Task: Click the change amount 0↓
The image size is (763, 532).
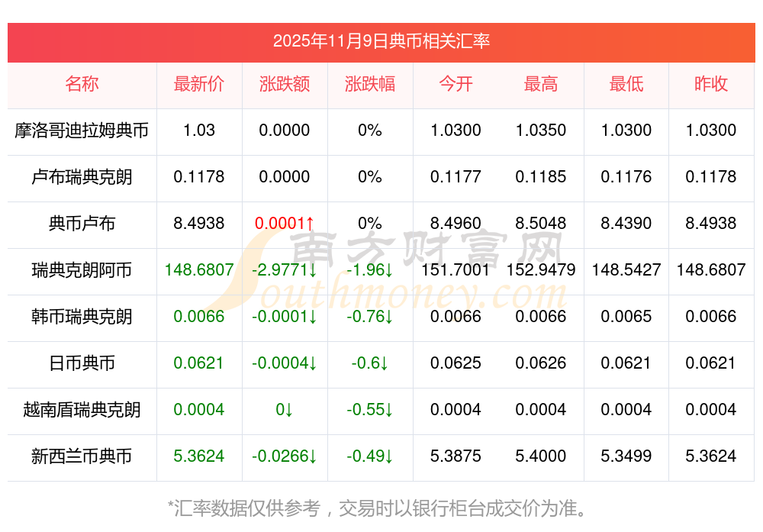Action: pos(284,409)
